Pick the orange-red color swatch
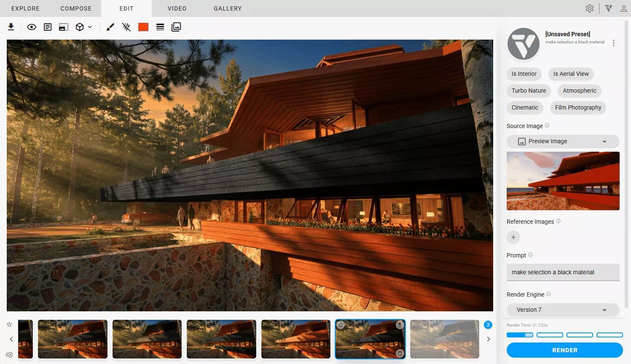The height and width of the screenshot is (364, 631). 143,27
